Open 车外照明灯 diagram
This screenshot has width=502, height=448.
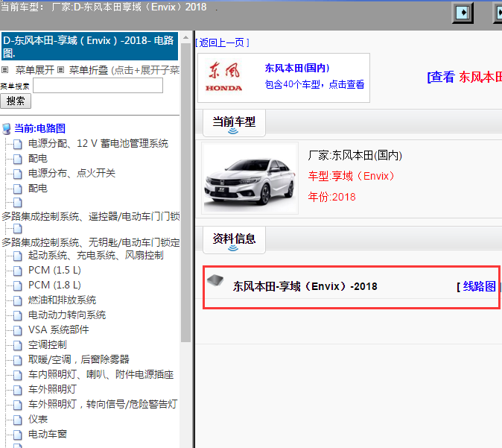52,389
